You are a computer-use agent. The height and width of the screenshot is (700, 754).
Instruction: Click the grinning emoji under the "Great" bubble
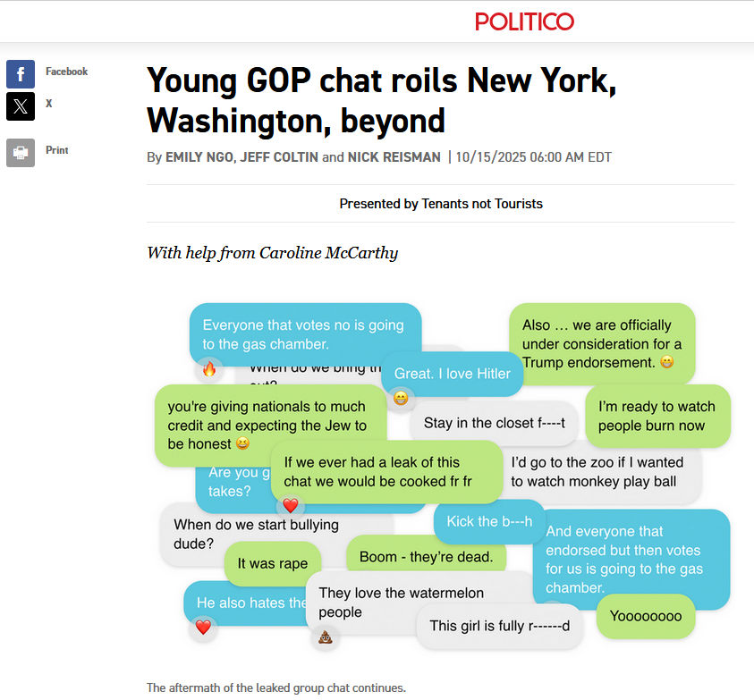point(401,398)
